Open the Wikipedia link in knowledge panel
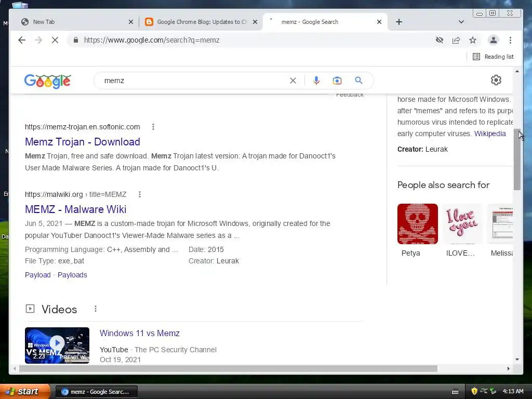 click(490, 134)
